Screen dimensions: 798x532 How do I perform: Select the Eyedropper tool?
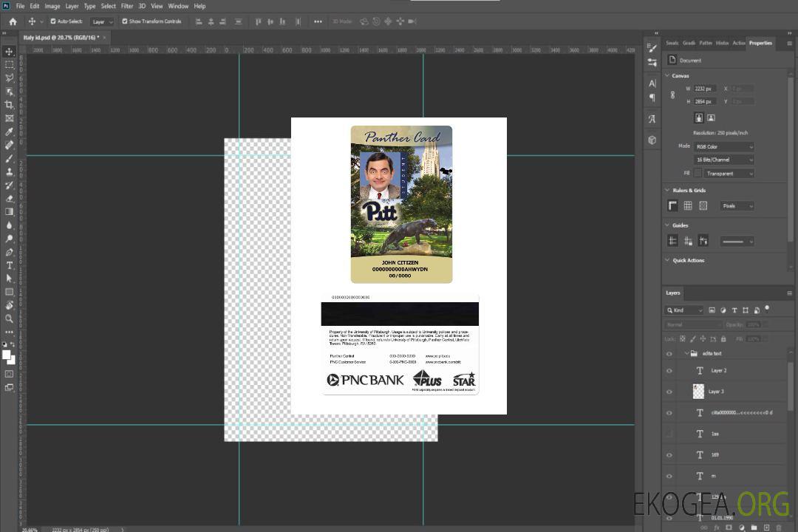9,132
